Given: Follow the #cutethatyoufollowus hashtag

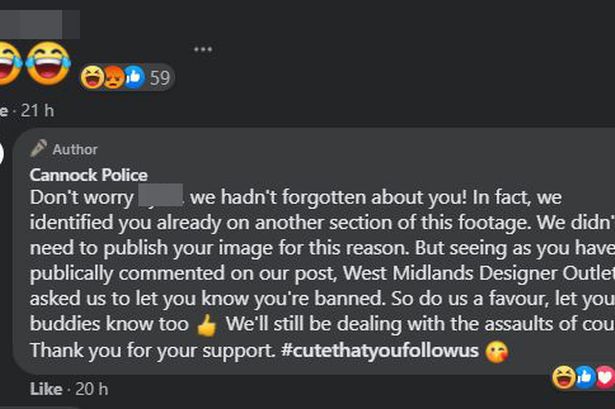Looking at the screenshot, I should pyautogui.click(x=380, y=350).
